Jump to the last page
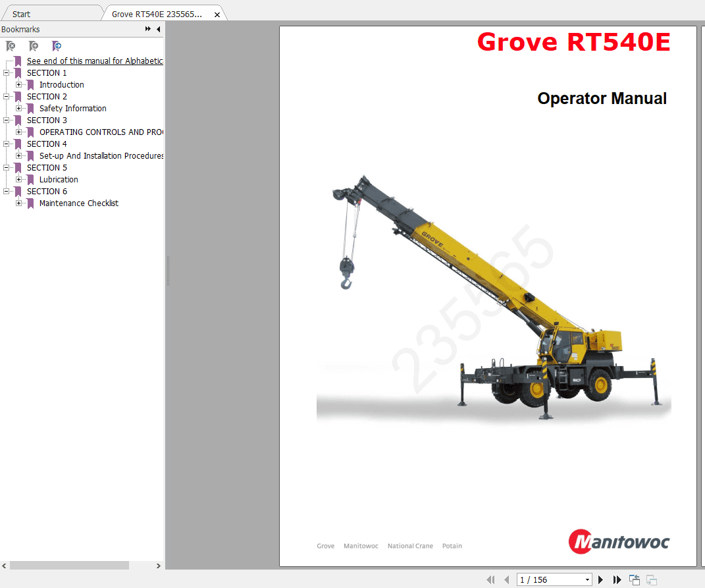The image size is (705, 588). [617, 579]
